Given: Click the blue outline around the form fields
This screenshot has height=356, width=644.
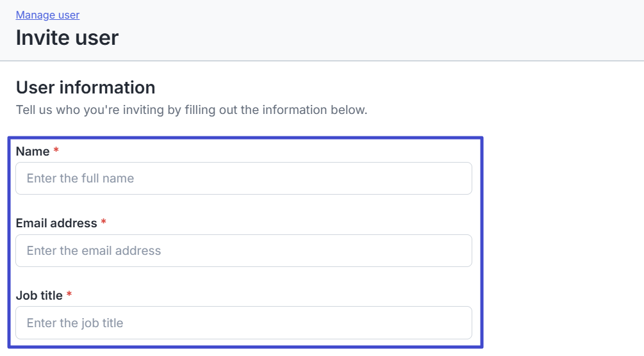Looking at the screenshot, I should tap(482, 243).
